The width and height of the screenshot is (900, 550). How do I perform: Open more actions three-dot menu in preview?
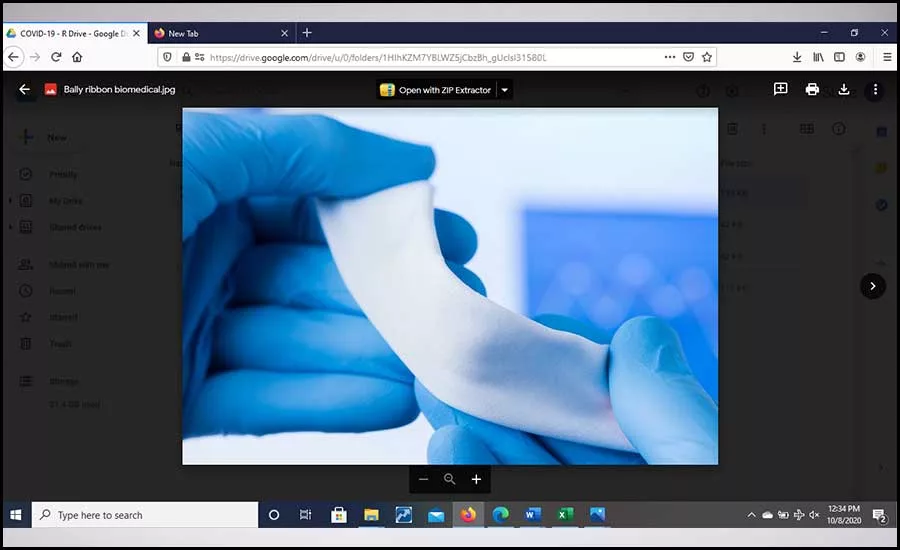[875, 90]
